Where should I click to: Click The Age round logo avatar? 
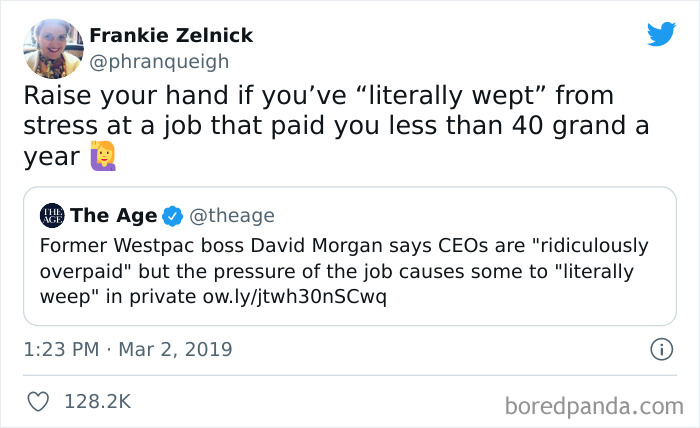click(x=52, y=215)
